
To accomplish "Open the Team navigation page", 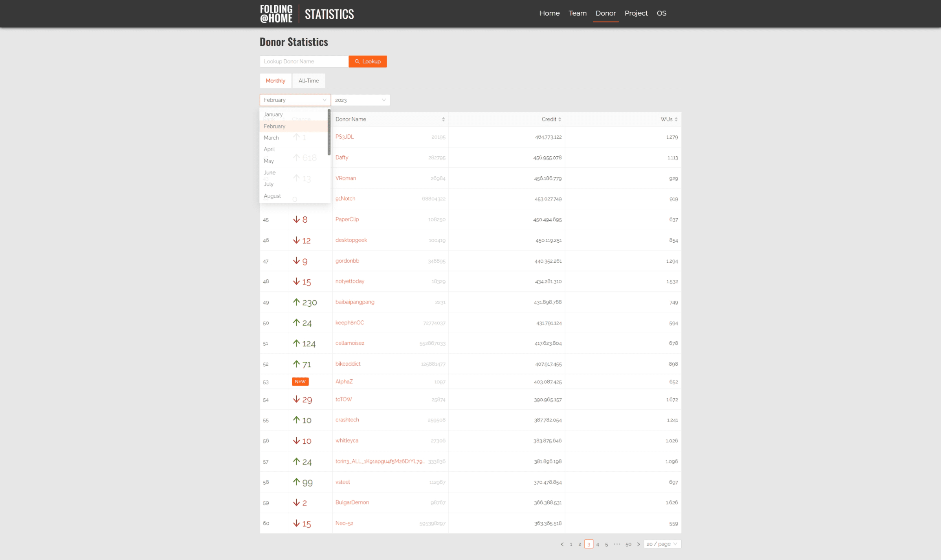I will pyautogui.click(x=577, y=13).
